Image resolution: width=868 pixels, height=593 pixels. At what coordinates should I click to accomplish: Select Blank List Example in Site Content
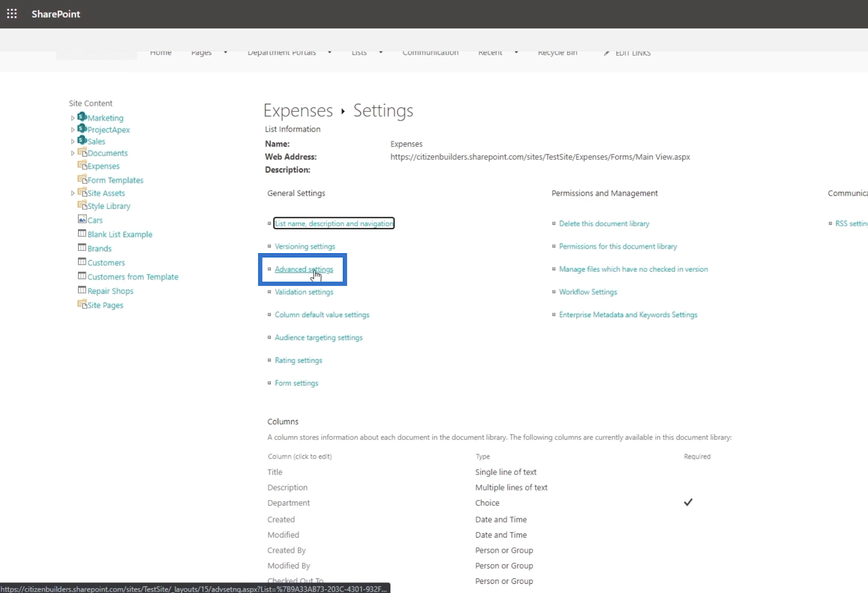(120, 234)
